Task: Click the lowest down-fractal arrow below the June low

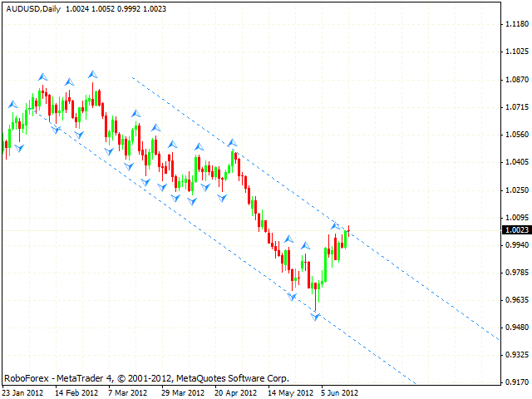Action: pyautogui.click(x=316, y=318)
